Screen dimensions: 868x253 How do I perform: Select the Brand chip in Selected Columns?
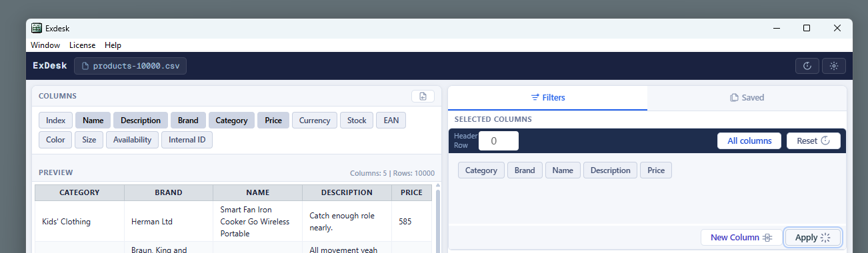coord(525,170)
